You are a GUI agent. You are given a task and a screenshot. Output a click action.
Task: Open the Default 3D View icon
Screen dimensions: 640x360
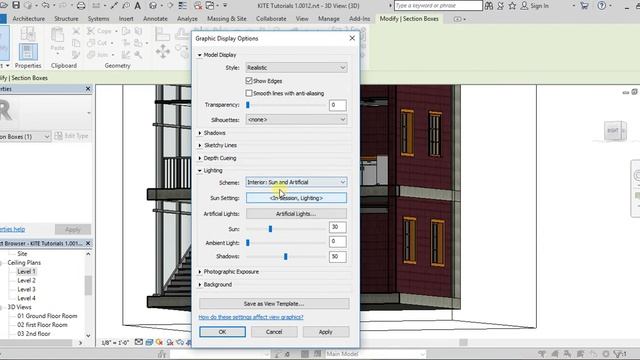(153, 6)
